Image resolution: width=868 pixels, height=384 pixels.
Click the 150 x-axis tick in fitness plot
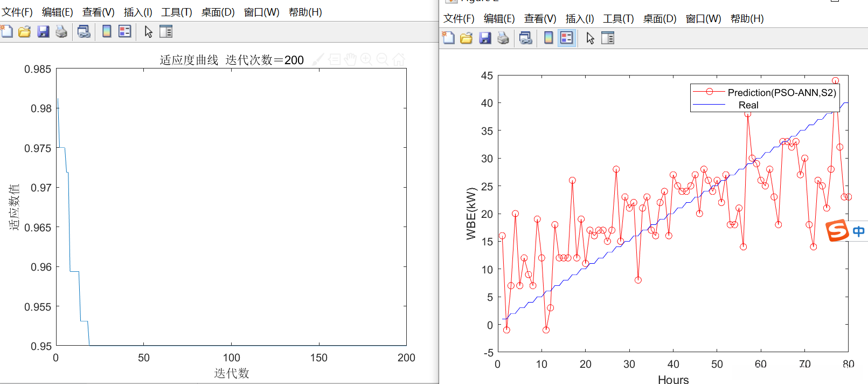click(x=319, y=358)
